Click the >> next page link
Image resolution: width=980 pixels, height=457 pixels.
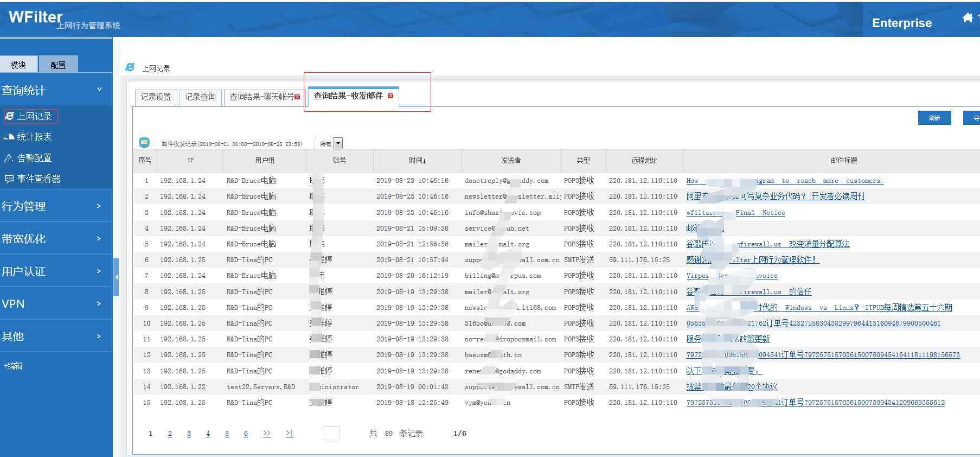[266, 433]
